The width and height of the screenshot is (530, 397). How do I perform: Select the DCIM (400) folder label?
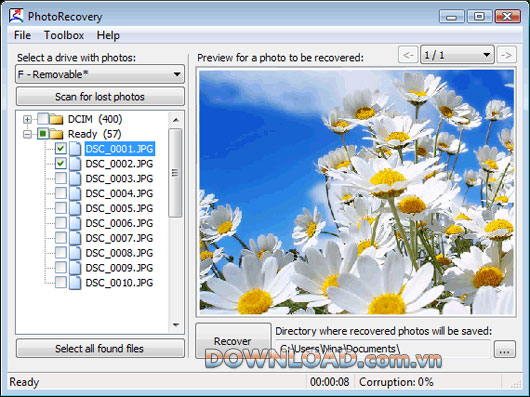(x=95, y=119)
